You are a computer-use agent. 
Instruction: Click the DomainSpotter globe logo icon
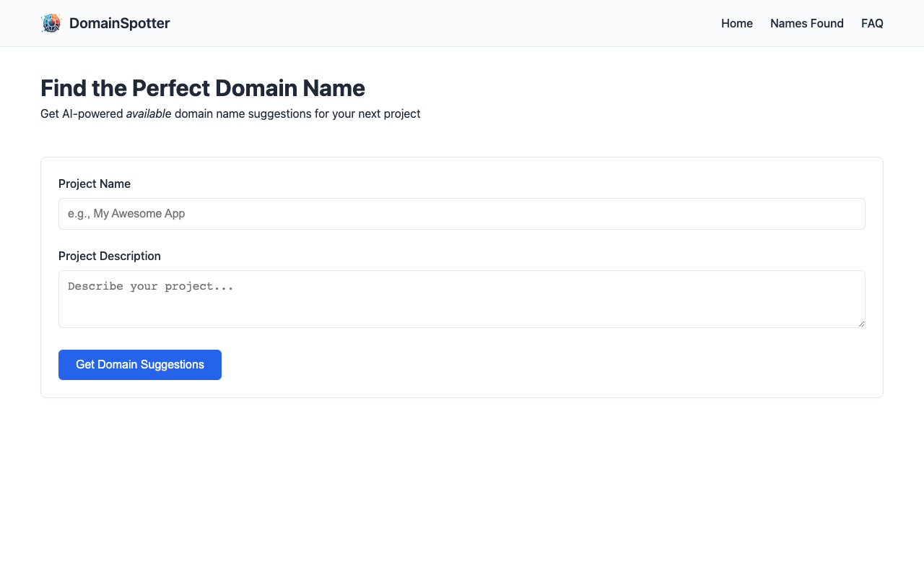point(51,23)
